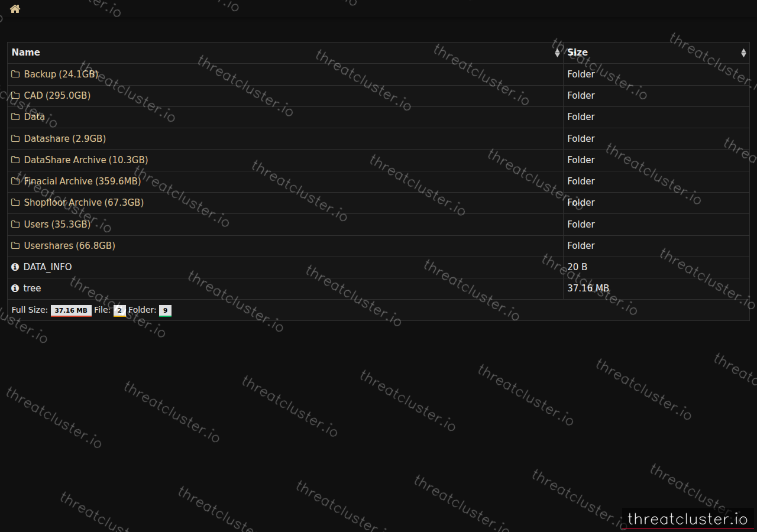Open the tree file
This screenshot has width=757, height=532.
[32, 288]
